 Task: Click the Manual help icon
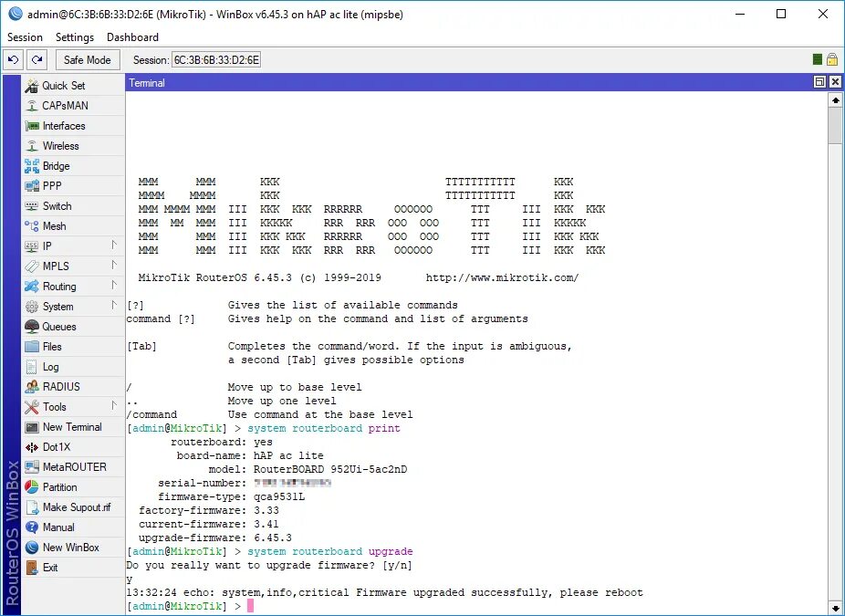click(32, 527)
